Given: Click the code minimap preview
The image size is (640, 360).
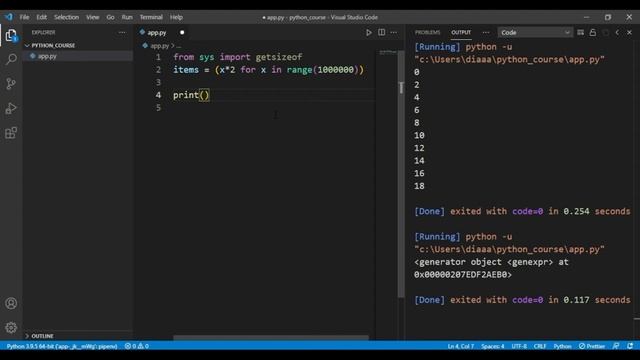Looking at the screenshot, I should [x=388, y=52].
